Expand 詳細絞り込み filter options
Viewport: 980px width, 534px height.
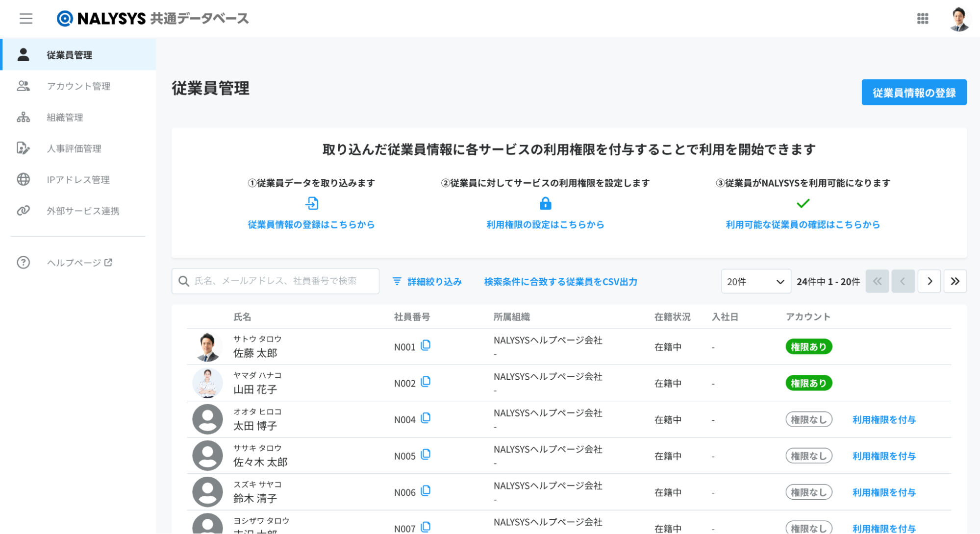tap(427, 282)
